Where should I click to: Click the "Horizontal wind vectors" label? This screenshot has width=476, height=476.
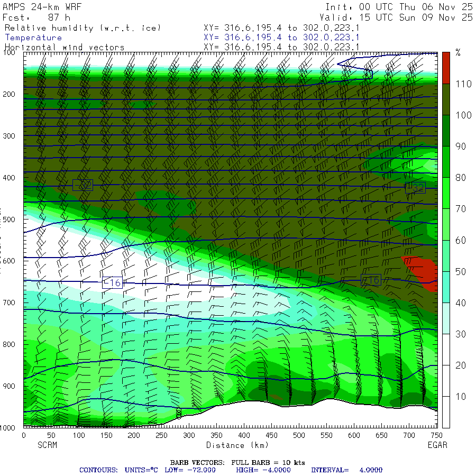(65, 48)
